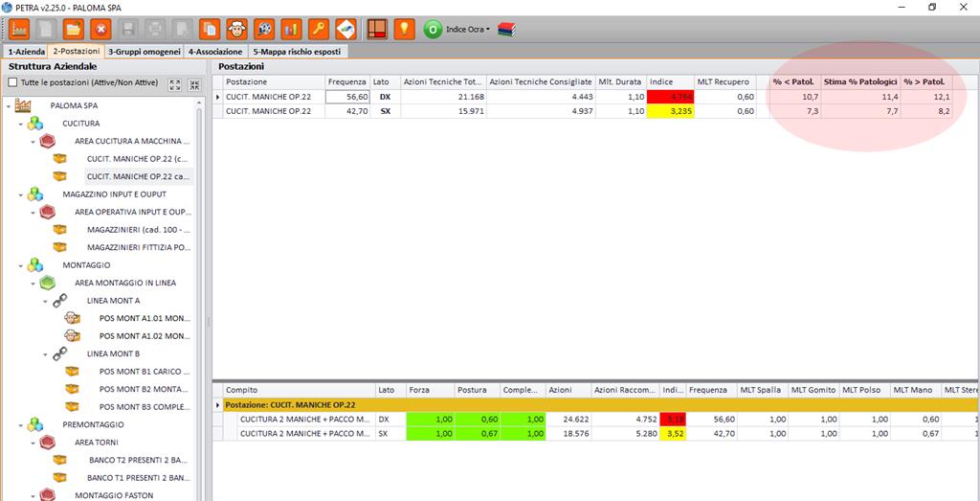Image resolution: width=980 pixels, height=501 pixels.
Task: Click the Frequenza input cell 56,60 in top grid
Action: 347,97
